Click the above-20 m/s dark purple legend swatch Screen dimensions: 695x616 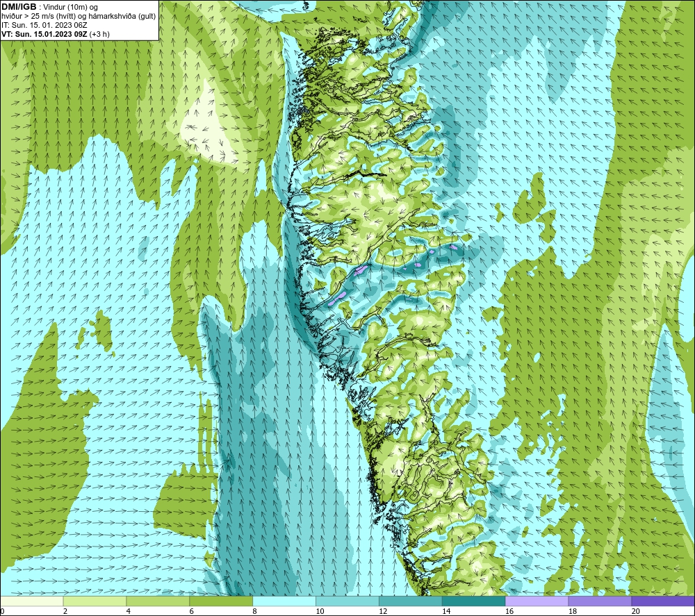pos(662,601)
